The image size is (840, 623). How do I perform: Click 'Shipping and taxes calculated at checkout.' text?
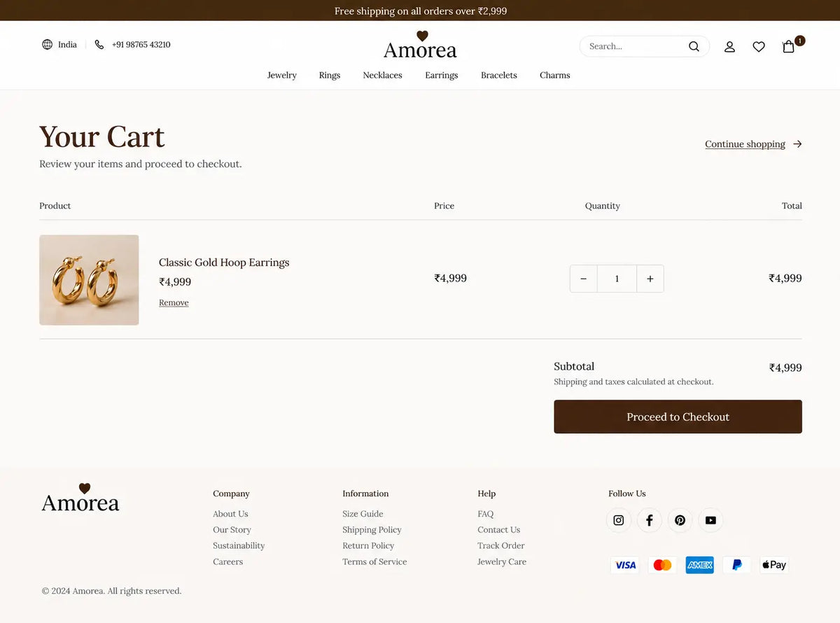[633, 382]
